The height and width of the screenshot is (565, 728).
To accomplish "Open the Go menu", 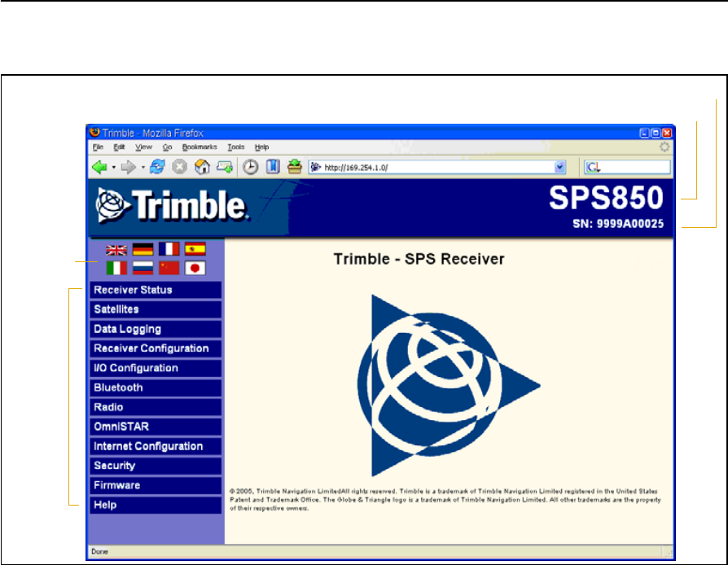I will tap(168, 147).
